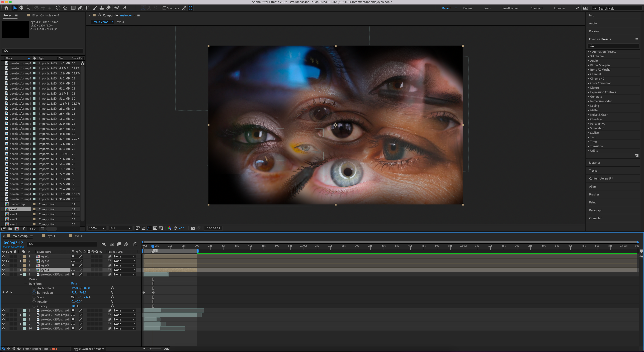Click the timeline zoom slider

(x=150, y=349)
